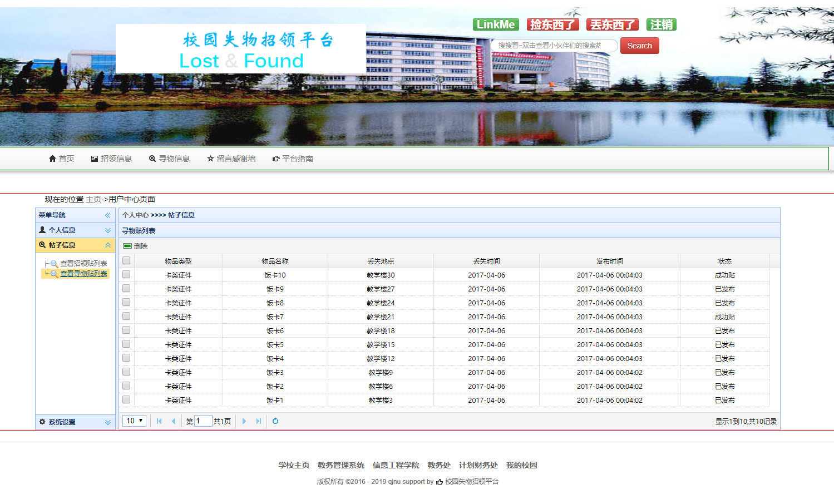The height and width of the screenshot is (504, 834).
Task: Click the search input field in header
Action: point(554,46)
